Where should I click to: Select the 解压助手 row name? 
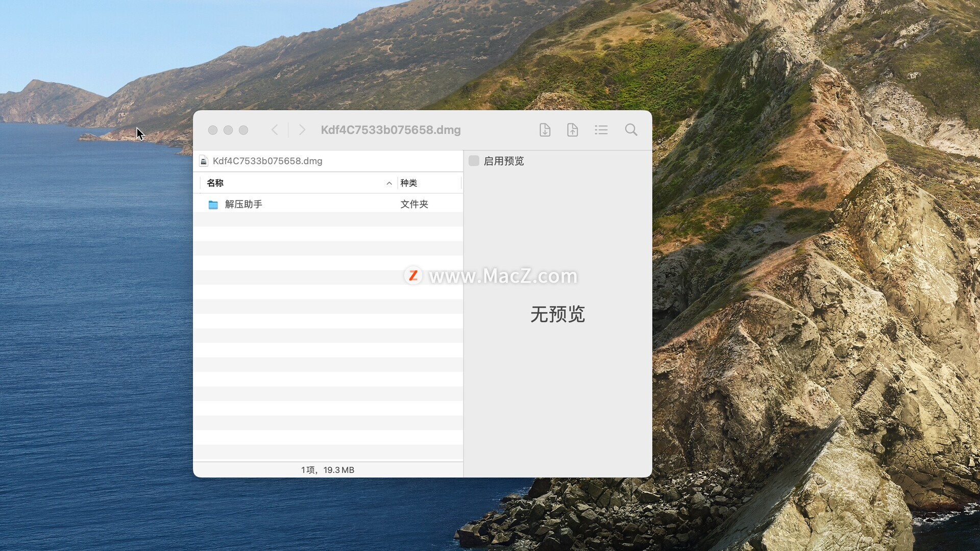[x=243, y=204]
